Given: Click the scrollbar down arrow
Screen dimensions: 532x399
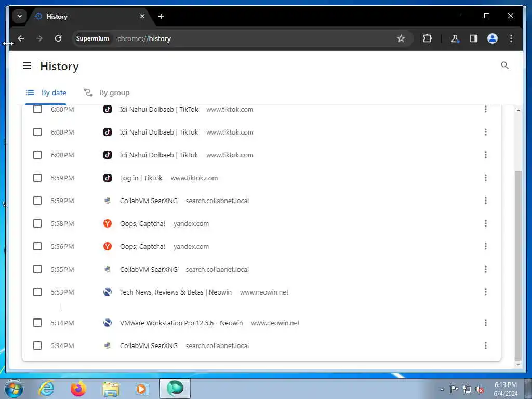Looking at the screenshot, I should pyautogui.click(x=518, y=364).
